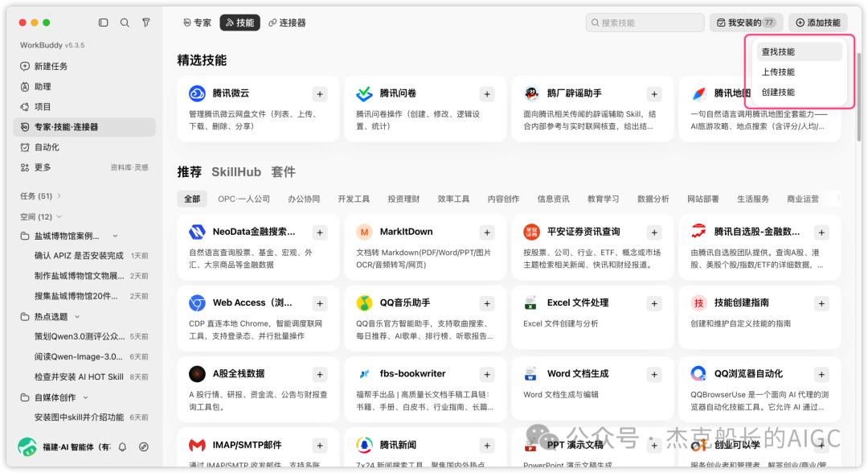Add NeoData金融搜索 skill with plus
Viewport: 868px width, 473px height.
click(x=319, y=232)
